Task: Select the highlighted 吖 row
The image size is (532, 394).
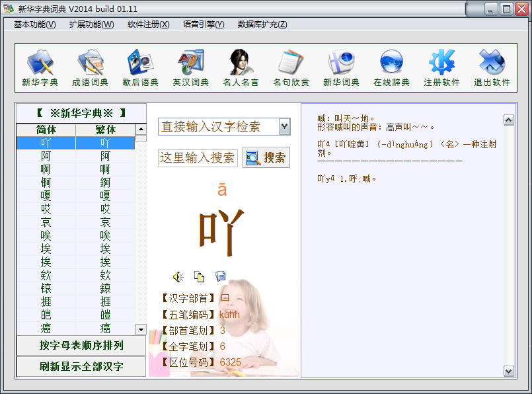Action: tap(75, 143)
